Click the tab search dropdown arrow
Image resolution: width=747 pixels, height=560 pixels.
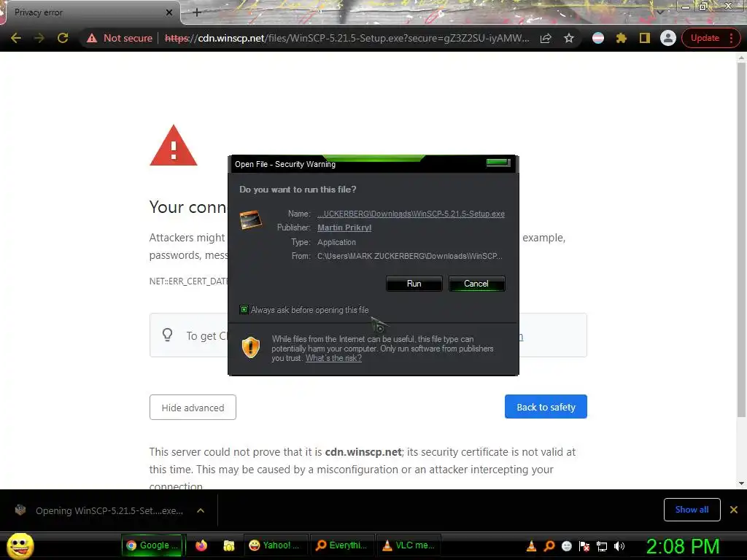click(x=659, y=12)
